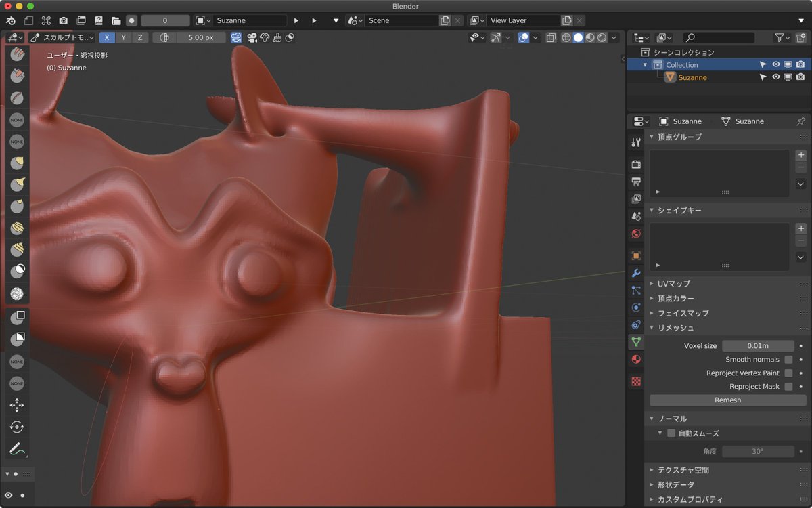Open the Modifiers wrench tab
The height and width of the screenshot is (508, 812).
[x=636, y=273]
